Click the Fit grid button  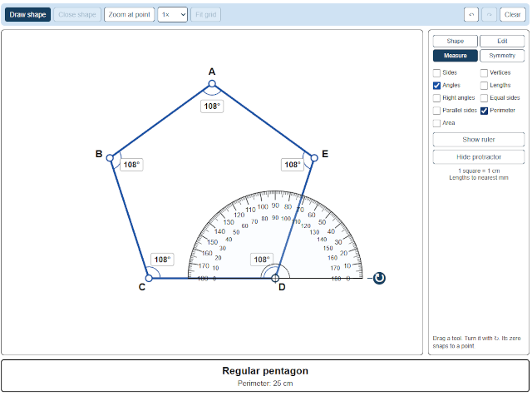tap(205, 15)
